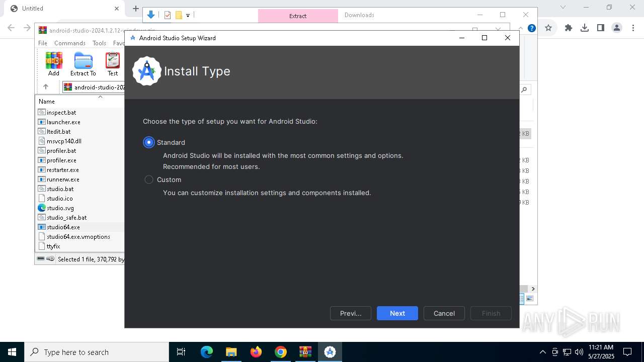This screenshot has height=362, width=644.
Task: Open a new Chrome tab with plus
Action: coord(135,9)
